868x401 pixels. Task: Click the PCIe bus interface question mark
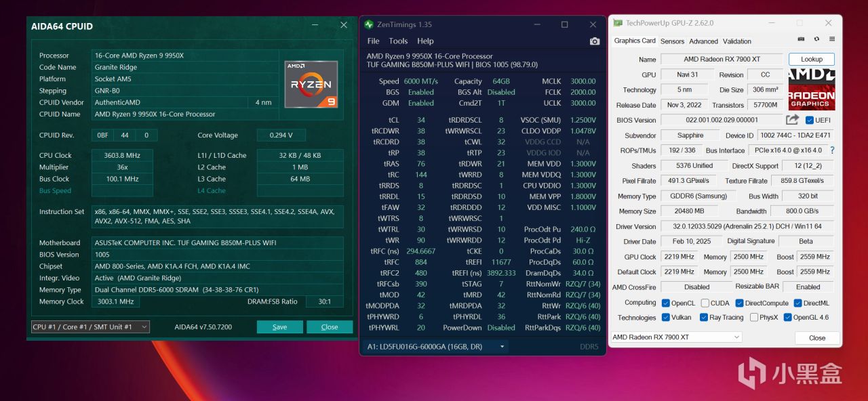[832, 150]
